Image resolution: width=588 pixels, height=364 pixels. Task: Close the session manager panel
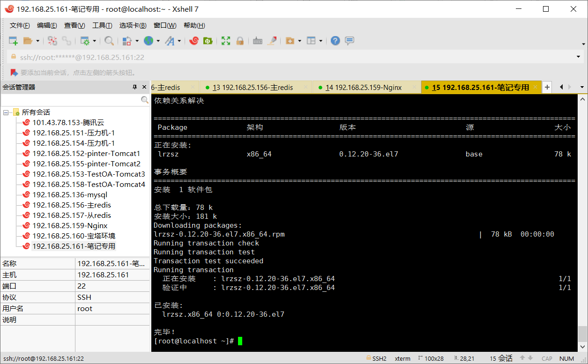coord(144,87)
